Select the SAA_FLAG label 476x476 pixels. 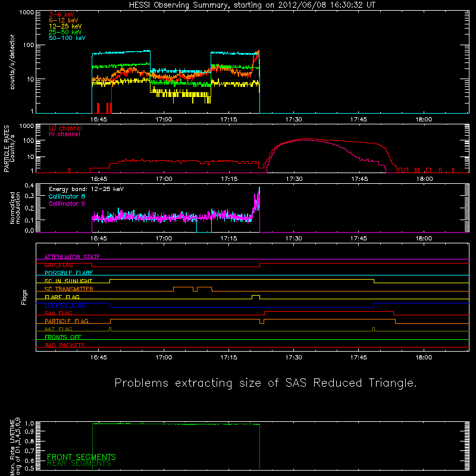(58, 313)
